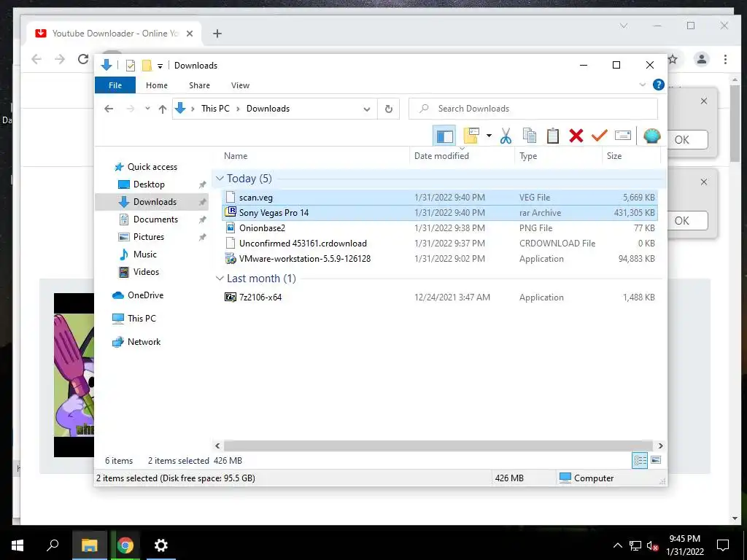The height and width of the screenshot is (560, 747).
Task: Click the orange checkmark Properties icon
Action: pos(600,136)
